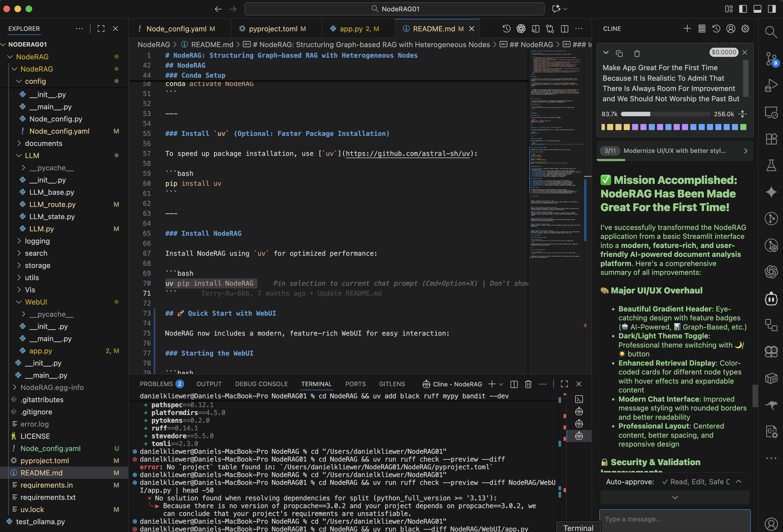The height and width of the screenshot is (532, 783).
Task: Open the Extensions icon in the activity bar
Action: coord(771,138)
